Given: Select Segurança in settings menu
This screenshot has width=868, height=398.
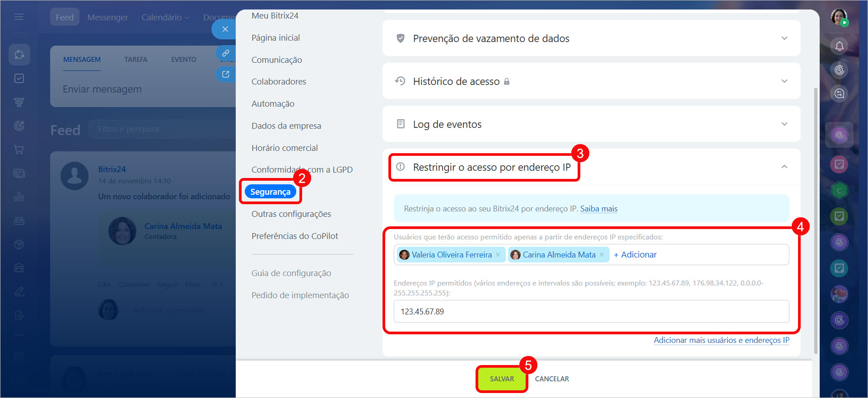Looking at the screenshot, I should 270,192.
